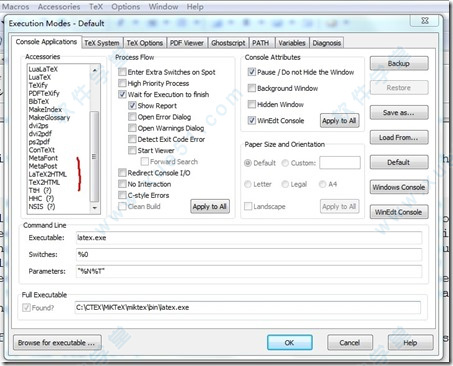453x366 pixels.
Task: Click Apply to All in Console Attributes
Action: [339, 121]
